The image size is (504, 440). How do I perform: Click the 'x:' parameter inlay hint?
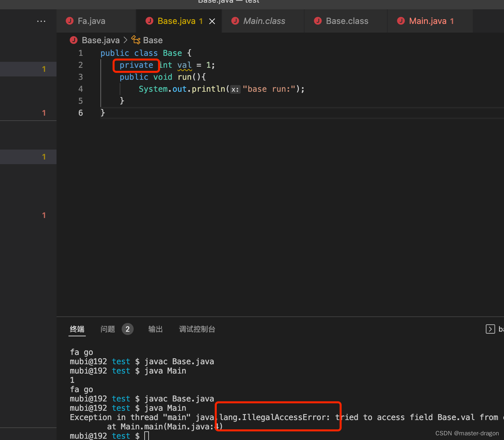pyautogui.click(x=235, y=89)
